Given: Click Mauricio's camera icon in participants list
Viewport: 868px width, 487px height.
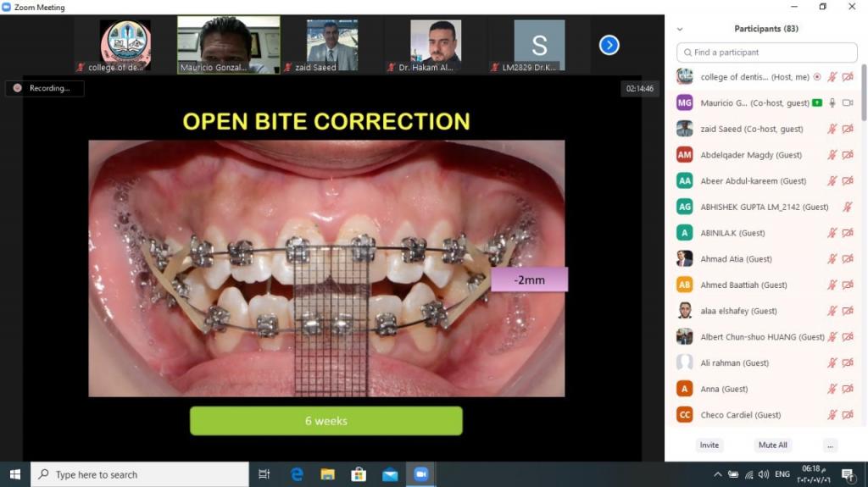Looking at the screenshot, I should pos(848,102).
